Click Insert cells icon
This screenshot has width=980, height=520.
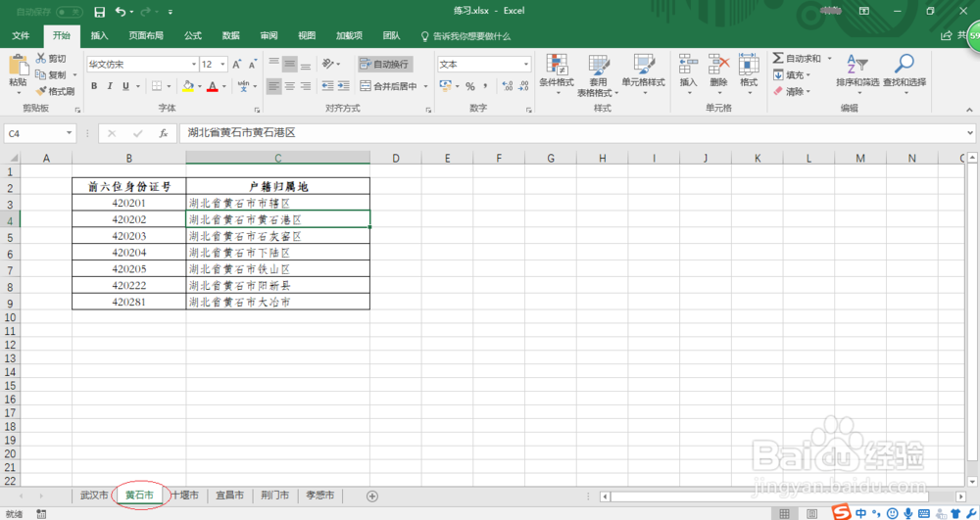click(688, 65)
